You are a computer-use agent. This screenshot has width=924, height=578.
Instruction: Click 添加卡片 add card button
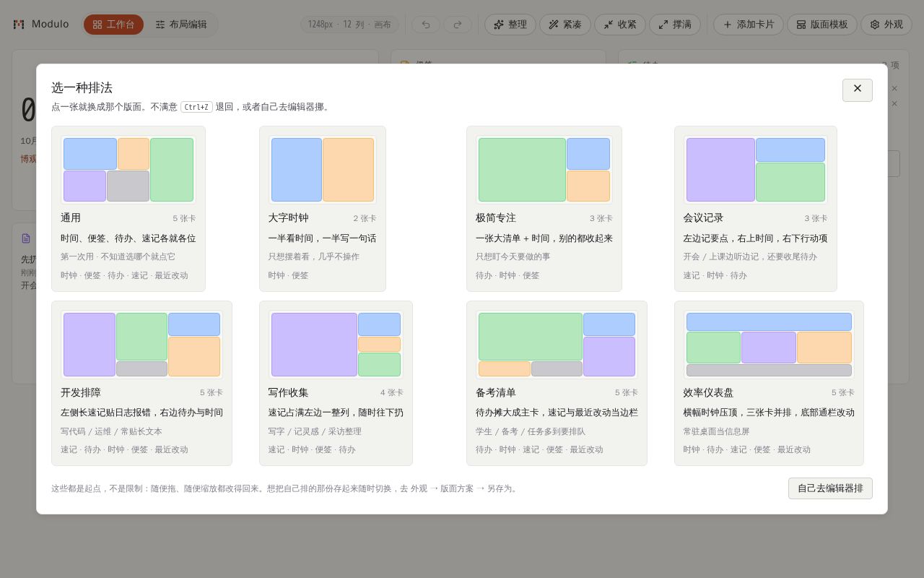coord(749,25)
